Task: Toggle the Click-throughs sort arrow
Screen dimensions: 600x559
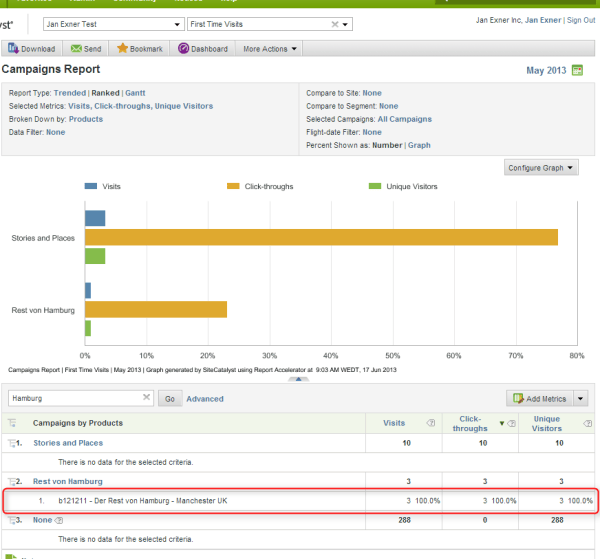Action: (x=502, y=423)
